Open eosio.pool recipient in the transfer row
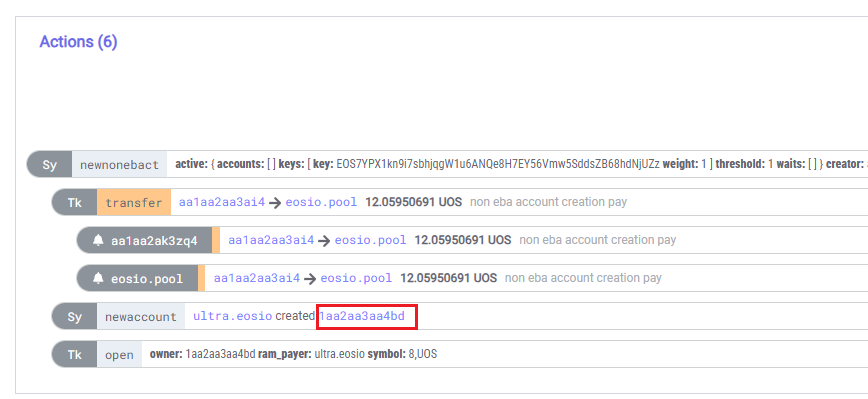The width and height of the screenshot is (868, 399). (321, 203)
